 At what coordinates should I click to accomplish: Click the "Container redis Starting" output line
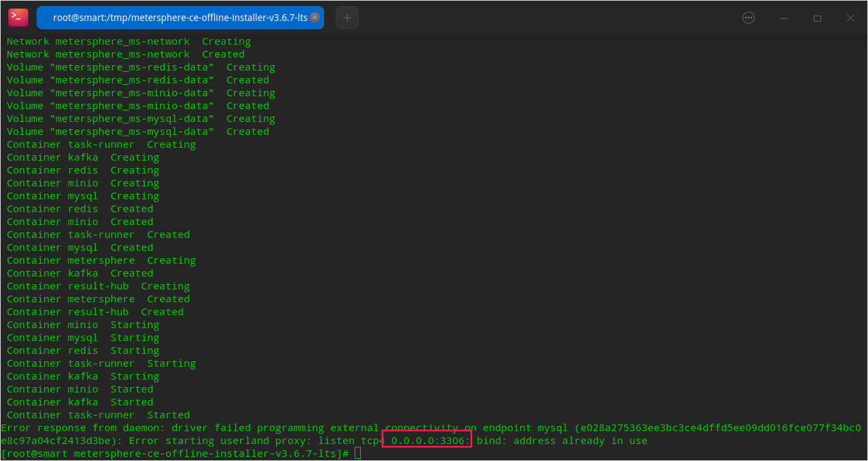click(83, 350)
